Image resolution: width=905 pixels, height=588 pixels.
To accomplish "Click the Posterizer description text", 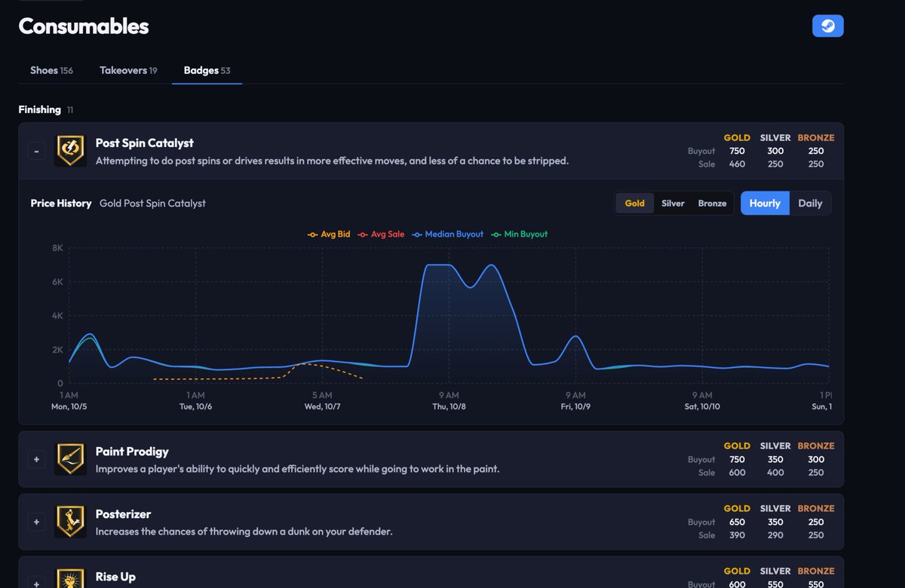I will [x=244, y=531].
